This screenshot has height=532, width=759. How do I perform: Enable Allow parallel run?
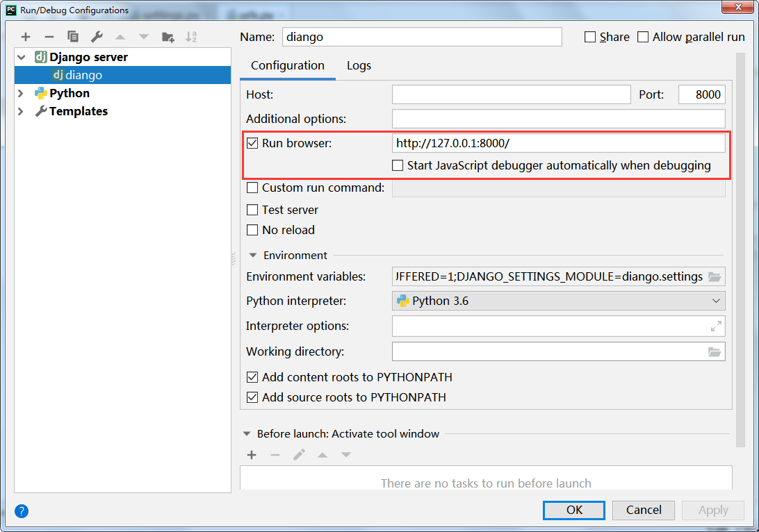(x=642, y=37)
